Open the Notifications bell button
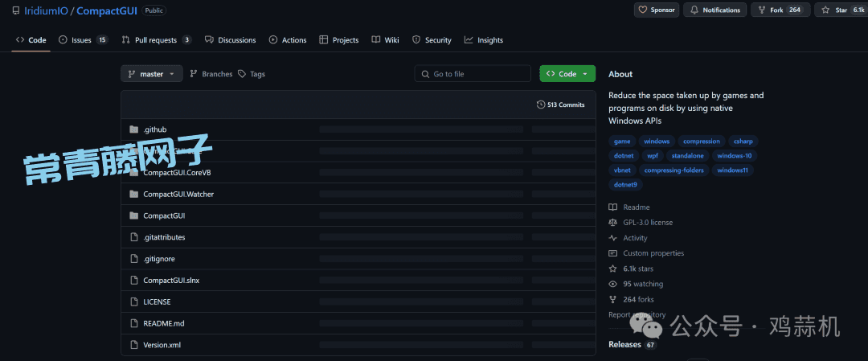This screenshot has width=868, height=361. [715, 10]
